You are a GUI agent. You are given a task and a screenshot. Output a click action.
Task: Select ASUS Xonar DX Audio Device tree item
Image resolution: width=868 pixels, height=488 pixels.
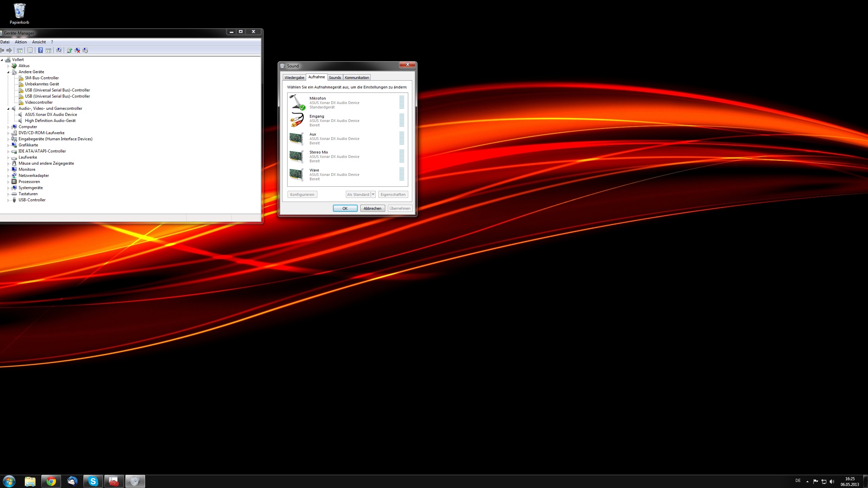click(51, 115)
